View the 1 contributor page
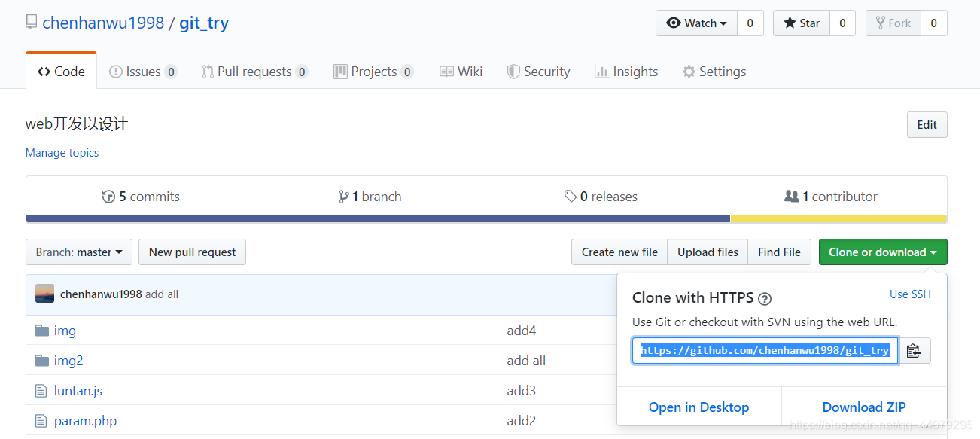 831,197
